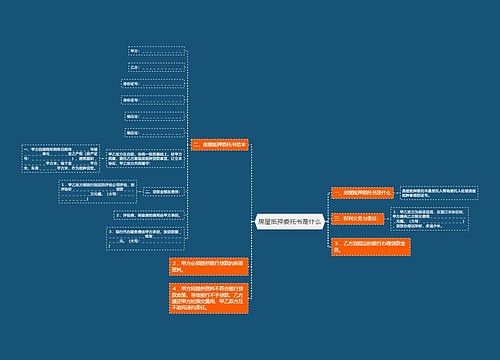Select the 乙方 blank field node
This screenshot has width=500, height=360.
pos(156,67)
